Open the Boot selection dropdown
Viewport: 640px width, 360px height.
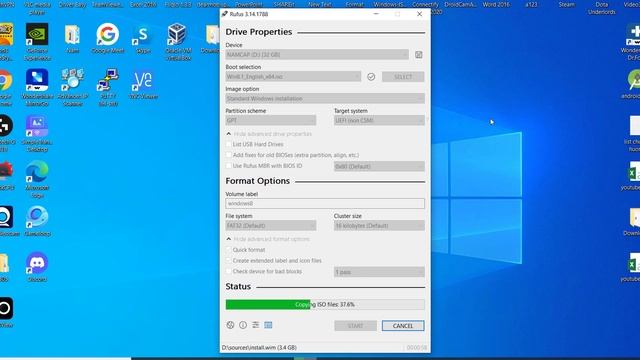293,77
